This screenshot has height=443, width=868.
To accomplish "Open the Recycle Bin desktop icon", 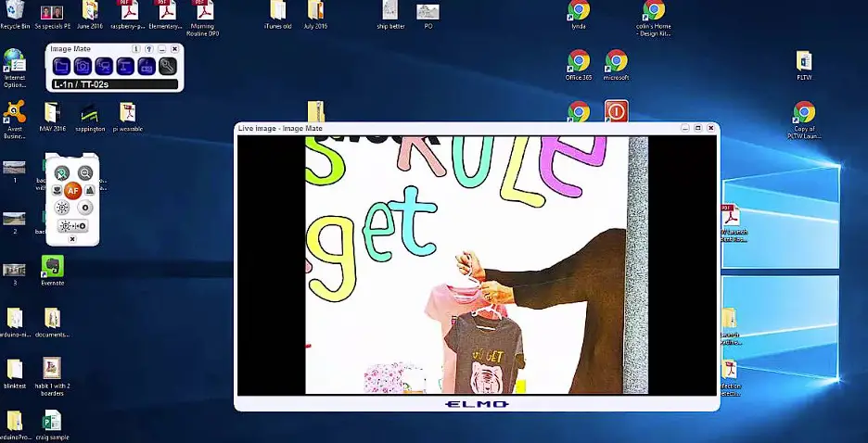I will pyautogui.click(x=15, y=15).
